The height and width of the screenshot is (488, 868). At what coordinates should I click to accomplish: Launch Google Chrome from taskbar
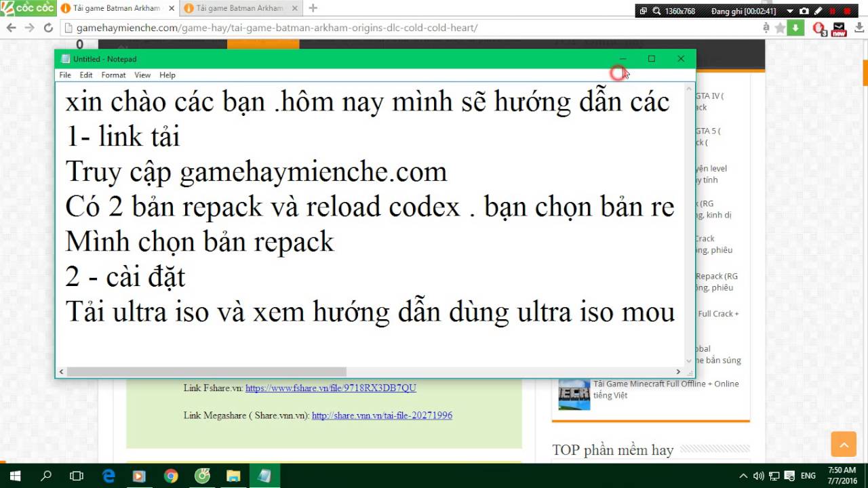tap(171, 476)
